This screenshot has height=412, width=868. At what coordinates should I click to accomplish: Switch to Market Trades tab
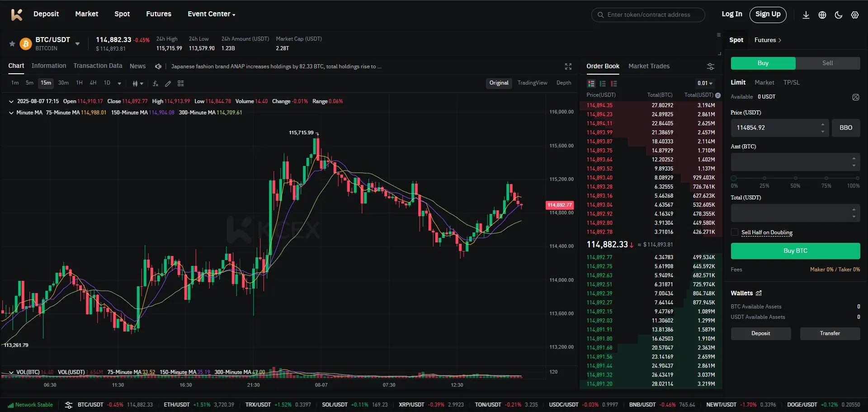pos(649,66)
